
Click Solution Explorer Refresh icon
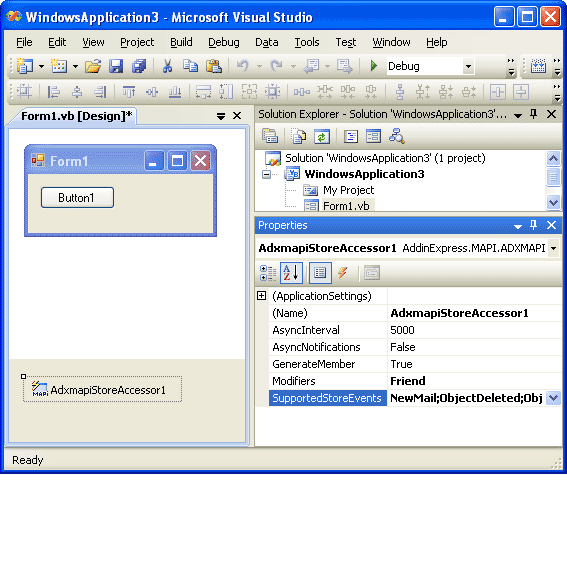pos(321,137)
